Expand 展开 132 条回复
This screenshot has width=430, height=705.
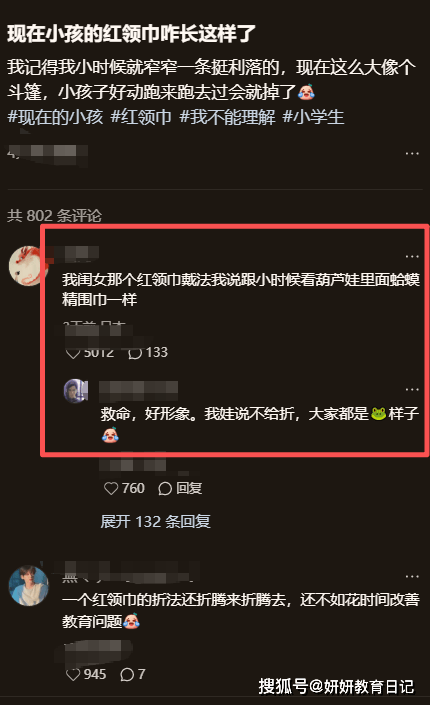pos(155,522)
